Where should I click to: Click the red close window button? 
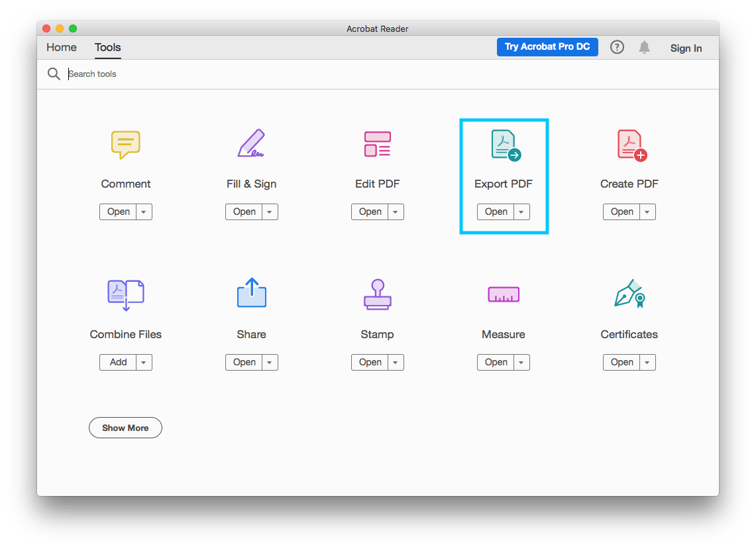click(x=46, y=29)
